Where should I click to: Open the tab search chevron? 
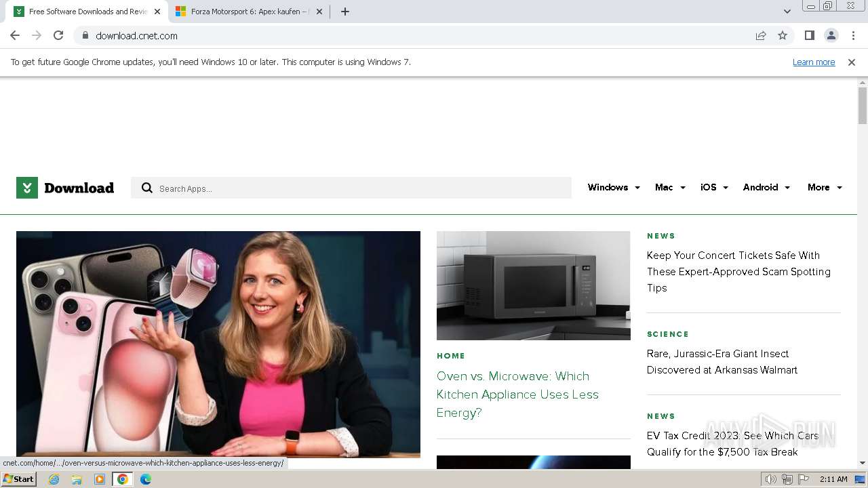(x=787, y=12)
